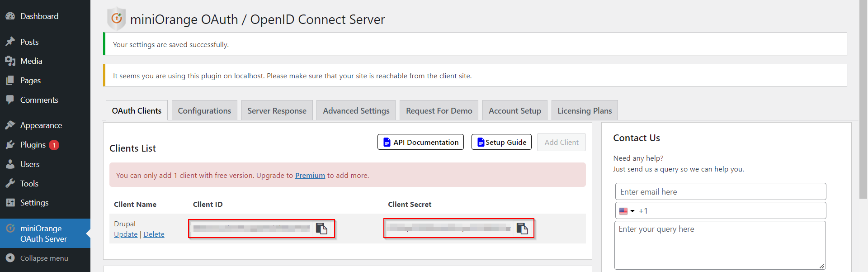Click the Plugins update count badge
868x272 pixels.
54,145
